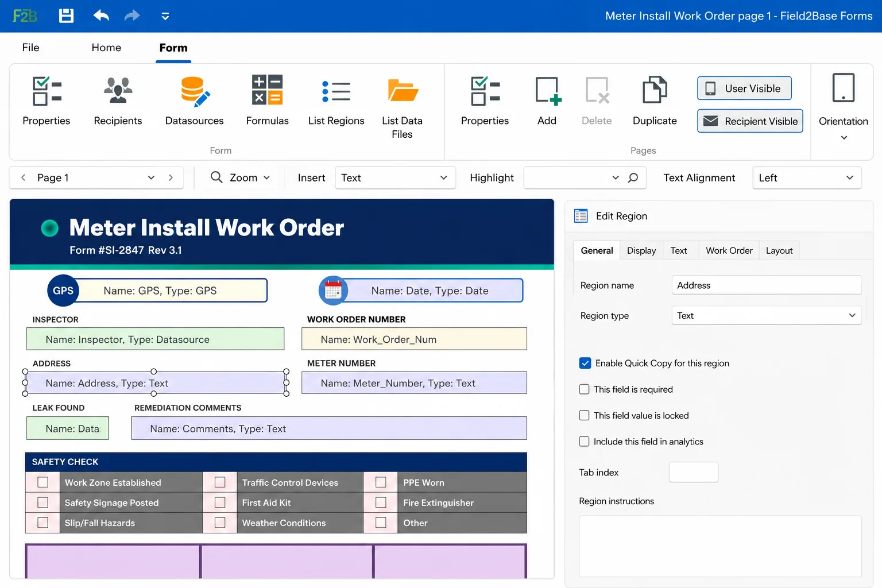Uncheck Enable Quick Copy for this region
Screen dimensions: 882x588
[585, 363]
